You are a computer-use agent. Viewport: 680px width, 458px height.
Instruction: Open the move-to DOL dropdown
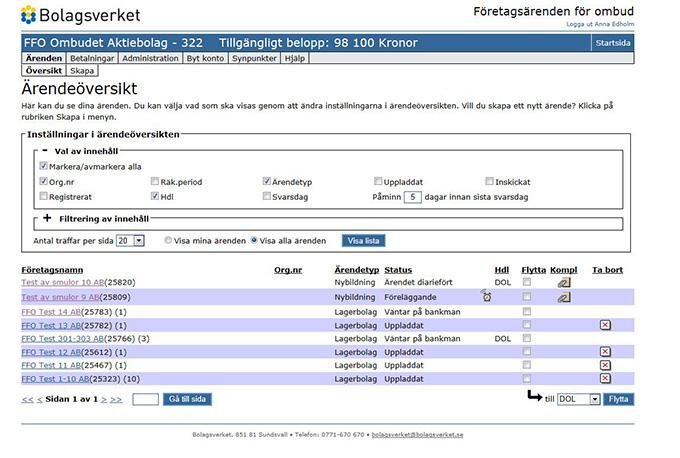tap(579, 399)
